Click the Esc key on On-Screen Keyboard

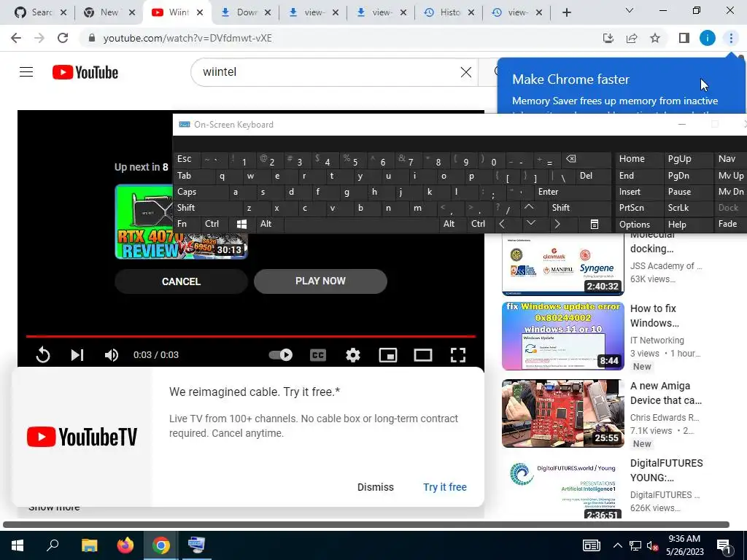pyautogui.click(x=185, y=159)
